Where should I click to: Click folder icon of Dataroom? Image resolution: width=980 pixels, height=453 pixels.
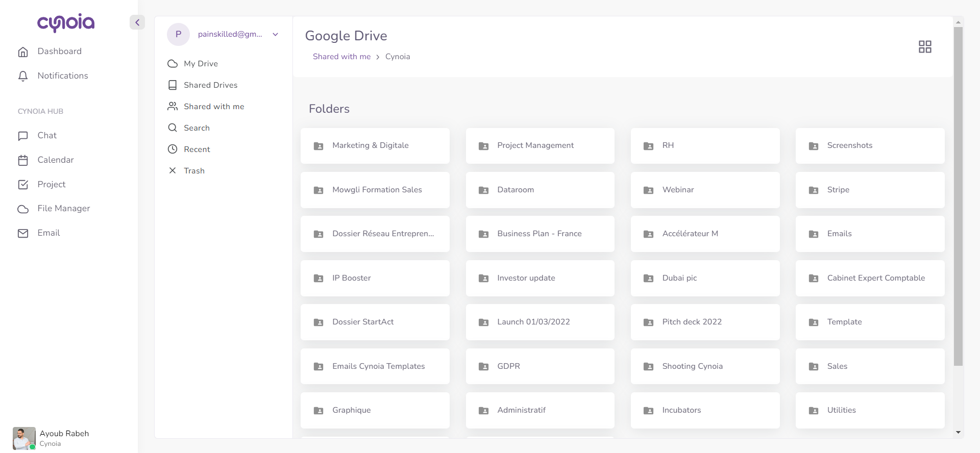pyautogui.click(x=483, y=190)
